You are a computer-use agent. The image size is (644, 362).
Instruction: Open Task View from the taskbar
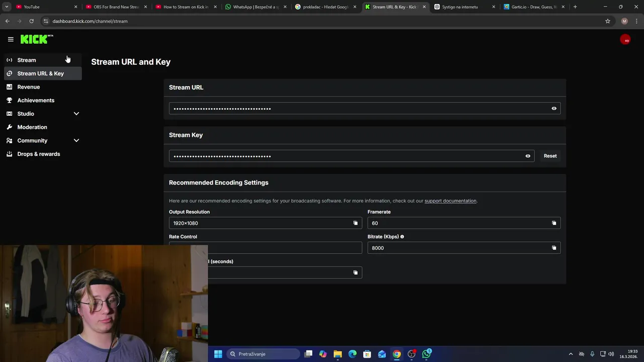(x=308, y=354)
